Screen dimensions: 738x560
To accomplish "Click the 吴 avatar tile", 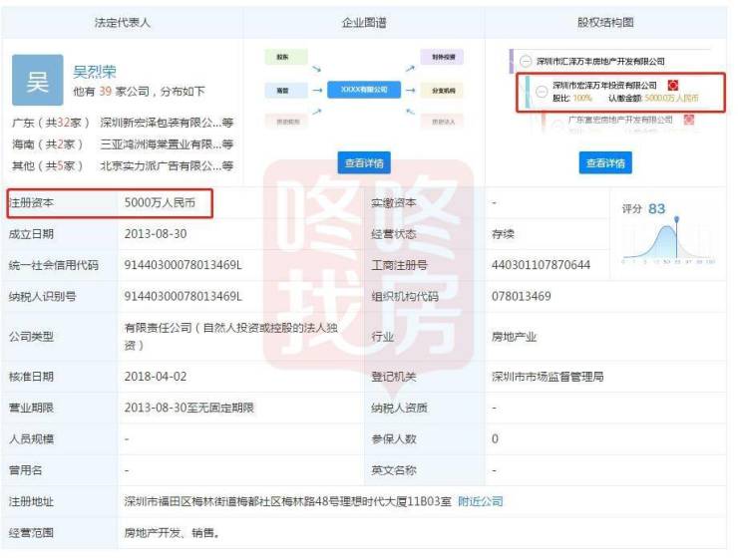I will coord(38,80).
